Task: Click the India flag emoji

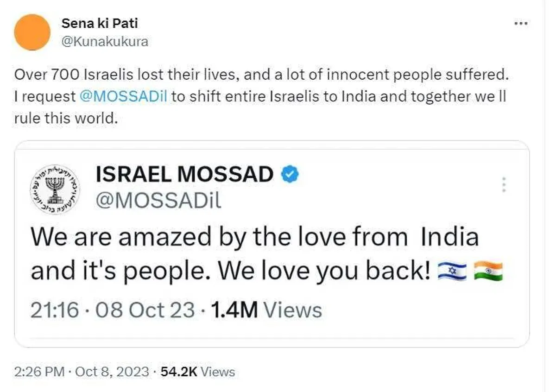Action: point(488,271)
